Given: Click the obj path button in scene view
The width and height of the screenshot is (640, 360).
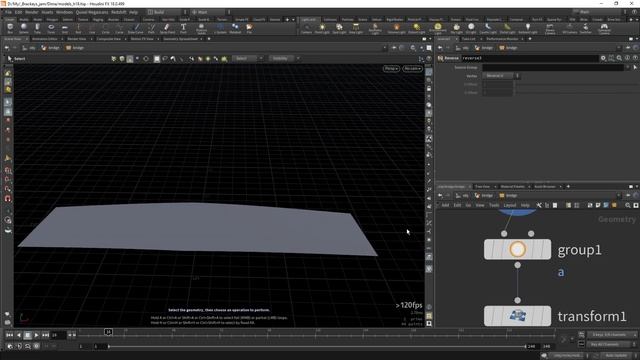Looking at the screenshot, I should click(29, 48).
